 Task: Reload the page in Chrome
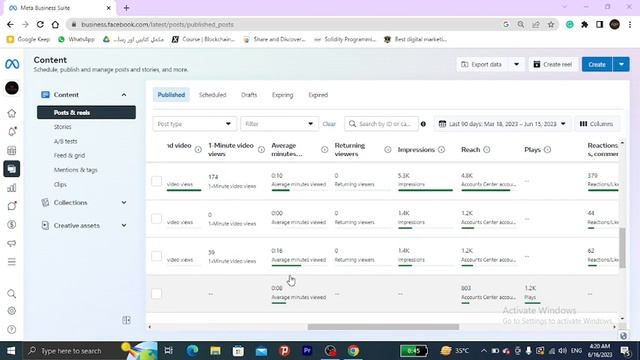click(x=40, y=24)
